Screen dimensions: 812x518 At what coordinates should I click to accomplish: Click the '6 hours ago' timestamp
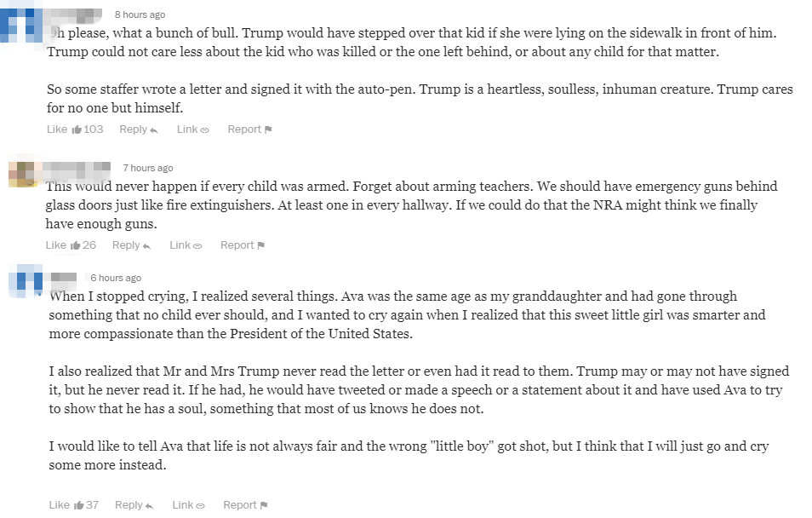click(116, 278)
